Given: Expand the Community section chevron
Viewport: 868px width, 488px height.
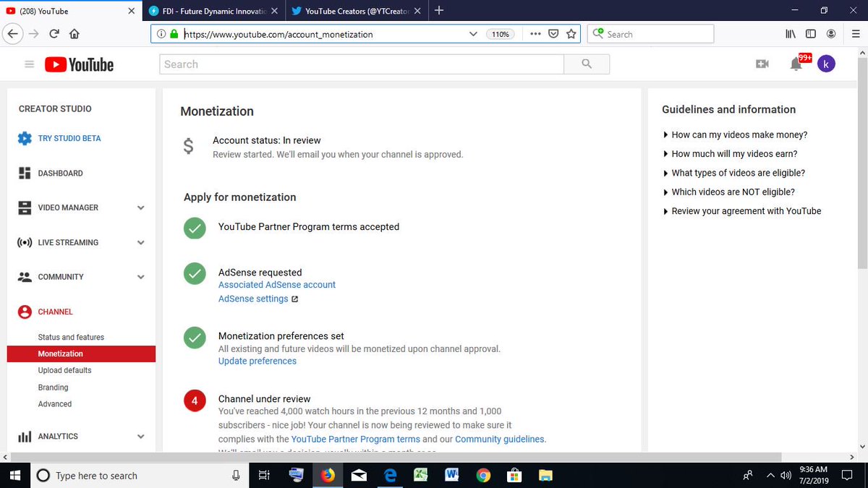Looking at the screenshot, I should (x=140, y=277).
